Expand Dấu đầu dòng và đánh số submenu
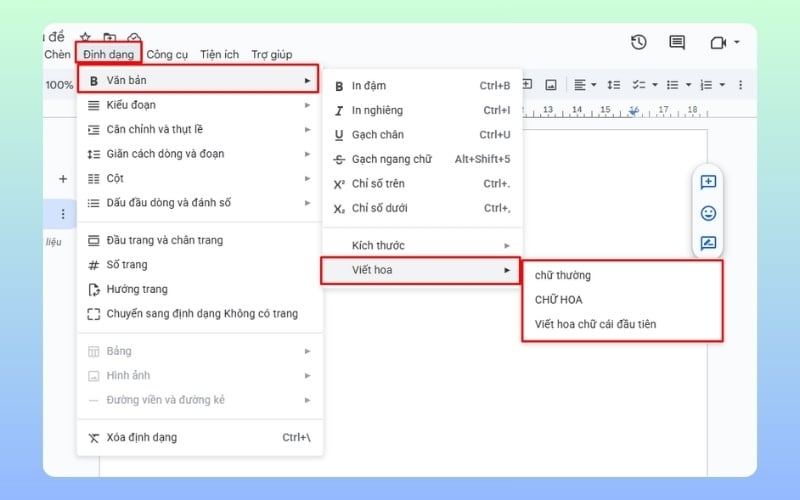This screenshot has width=800, height=500. tap(199, 203)
